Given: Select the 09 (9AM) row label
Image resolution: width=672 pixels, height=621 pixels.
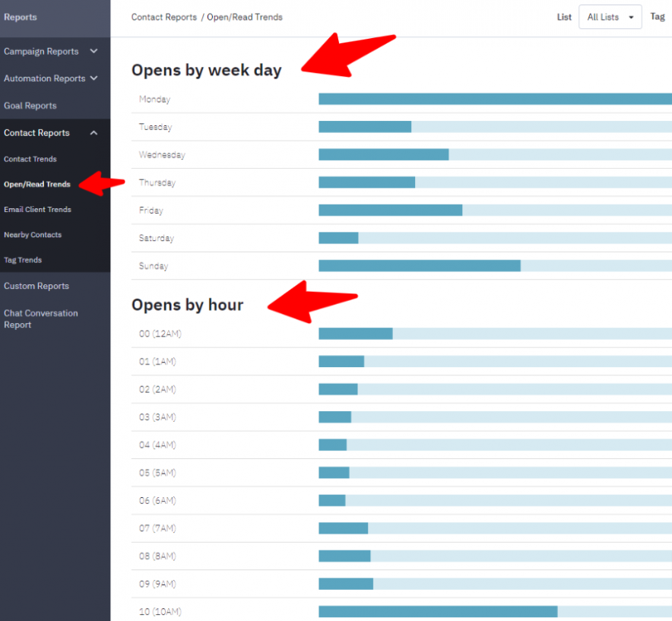Looking at the screenshot, I should point(157,585).
